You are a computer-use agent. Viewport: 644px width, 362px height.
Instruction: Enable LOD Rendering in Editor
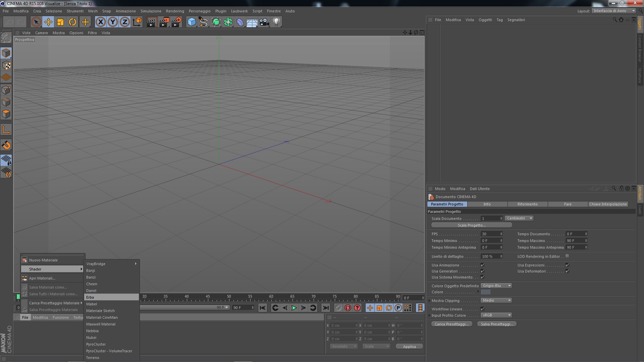(x=567, y=256)
